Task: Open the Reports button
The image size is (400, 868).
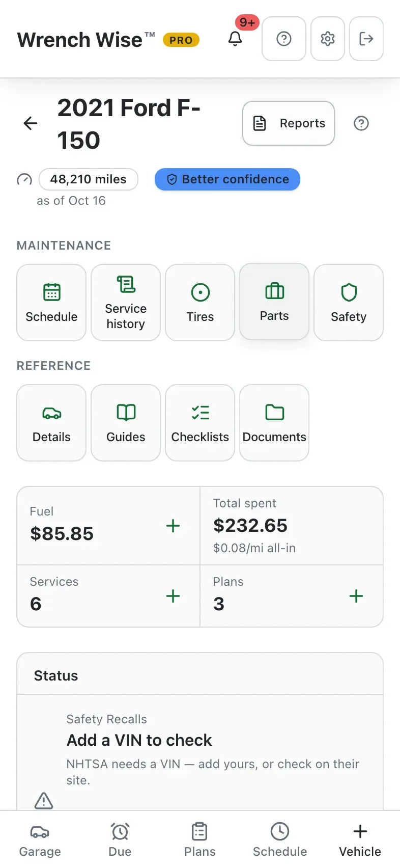Action: point(289,123)
